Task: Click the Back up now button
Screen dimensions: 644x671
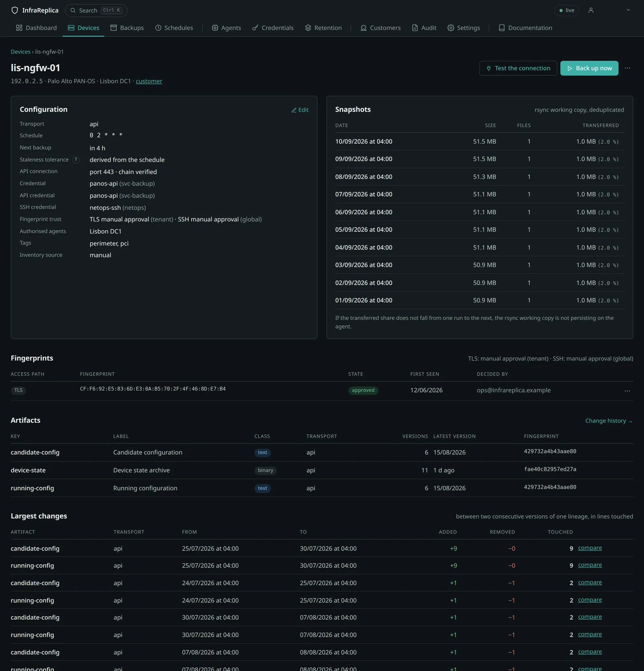Action: [589, 68]
